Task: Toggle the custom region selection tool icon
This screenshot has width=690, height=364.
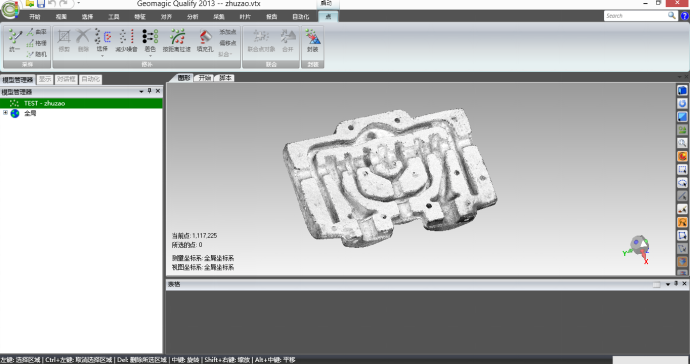Action: (682, 235)
